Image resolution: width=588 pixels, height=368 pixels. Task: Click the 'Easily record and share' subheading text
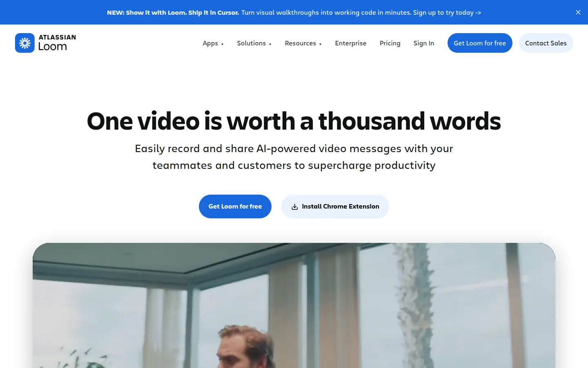294,157
